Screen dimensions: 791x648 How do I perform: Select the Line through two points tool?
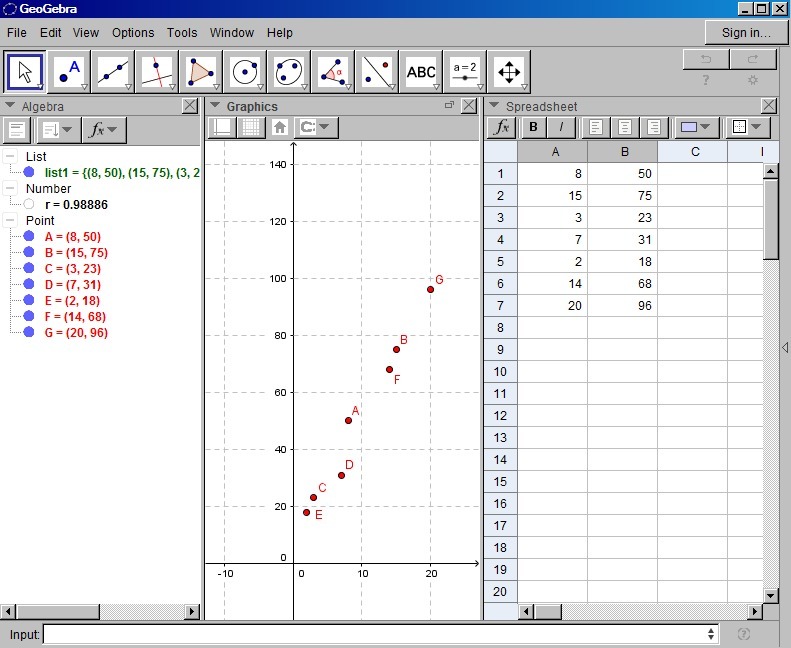pos(113,72)
